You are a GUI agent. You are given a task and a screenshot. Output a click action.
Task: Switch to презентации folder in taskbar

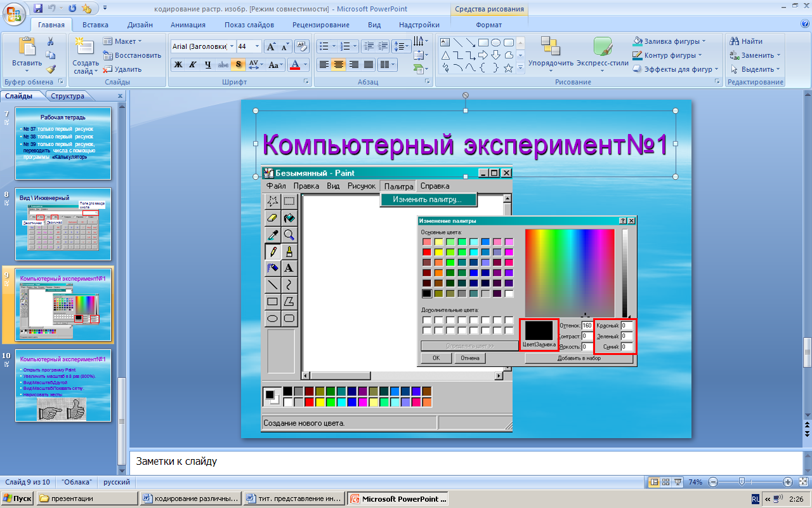pyautogui.click(x=87, y=498)
